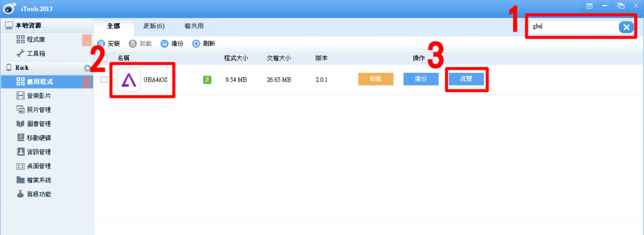The height and width of the screenshot is (235, 644).
Task: Sort by the 名稱 column header
Action: tap(125, 58)
